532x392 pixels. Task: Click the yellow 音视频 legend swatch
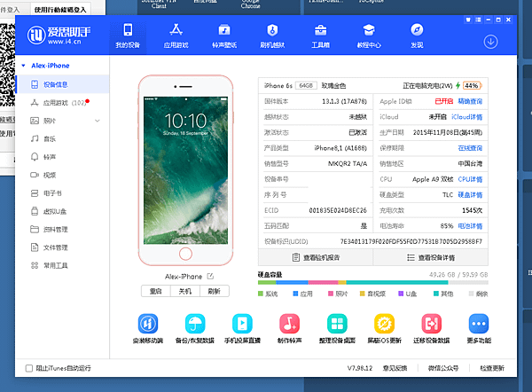pyautogui.click(x=362, y=294)
